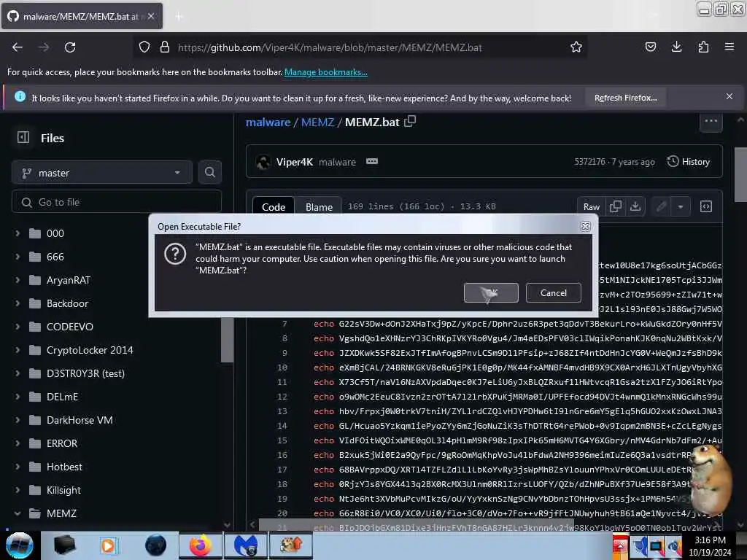
Task: Close the MEMZ.bat browser tab
Action: pos(150,16)
